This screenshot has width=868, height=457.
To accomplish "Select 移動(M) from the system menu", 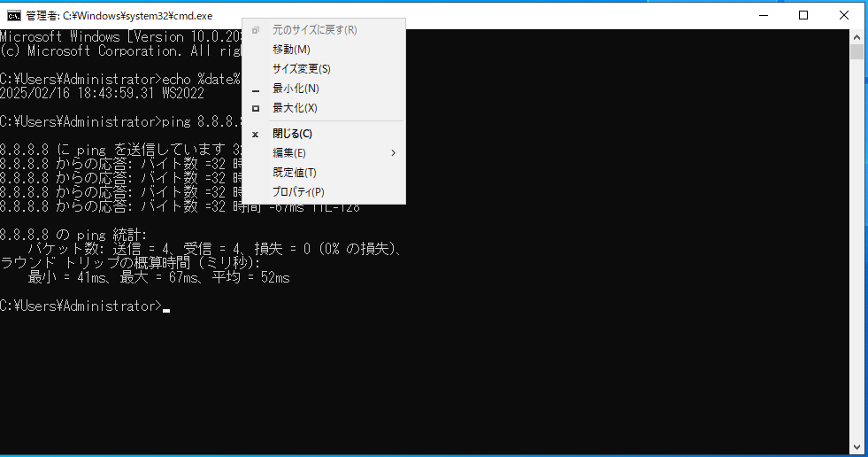I will pyautogui.click(x=291, y=50).
